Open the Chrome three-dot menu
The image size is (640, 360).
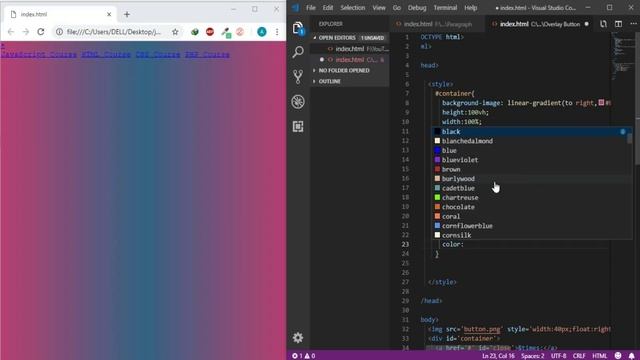pos(277,31)
